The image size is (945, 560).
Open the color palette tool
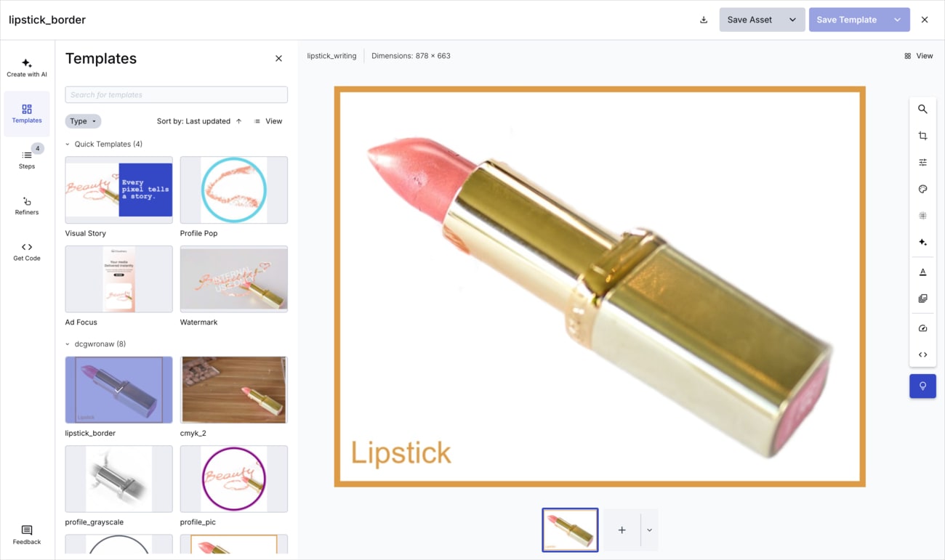pos(922,189)
